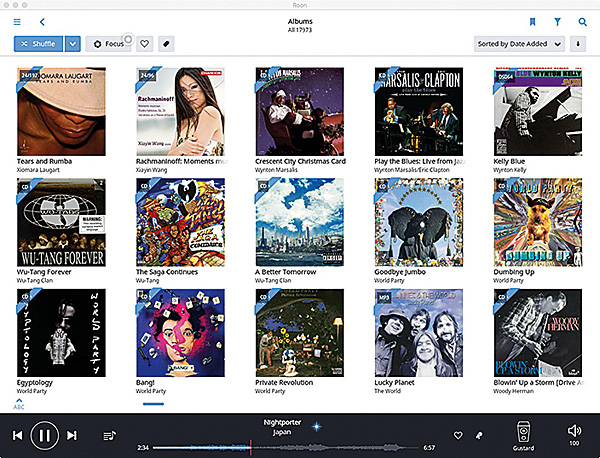Open Rachmaninoff Xiayin Wang album cover
600x458 pixels.
180,111
